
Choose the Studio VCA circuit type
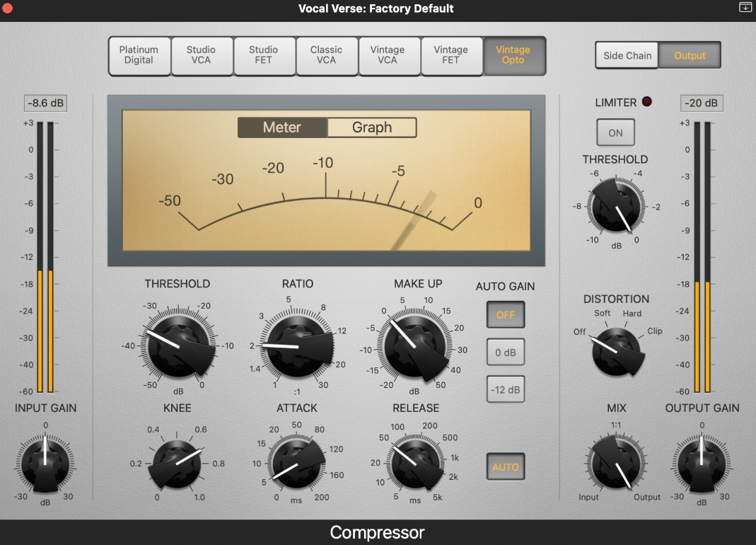pyautogui.click(x=202, y=55)
